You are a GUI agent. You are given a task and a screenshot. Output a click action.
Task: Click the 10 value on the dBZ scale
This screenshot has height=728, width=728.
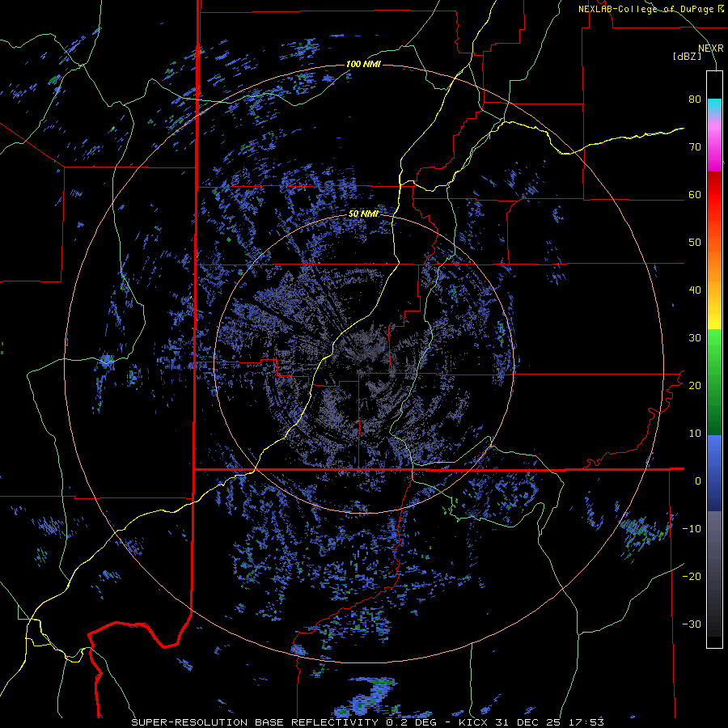click(x=695, y=434)
